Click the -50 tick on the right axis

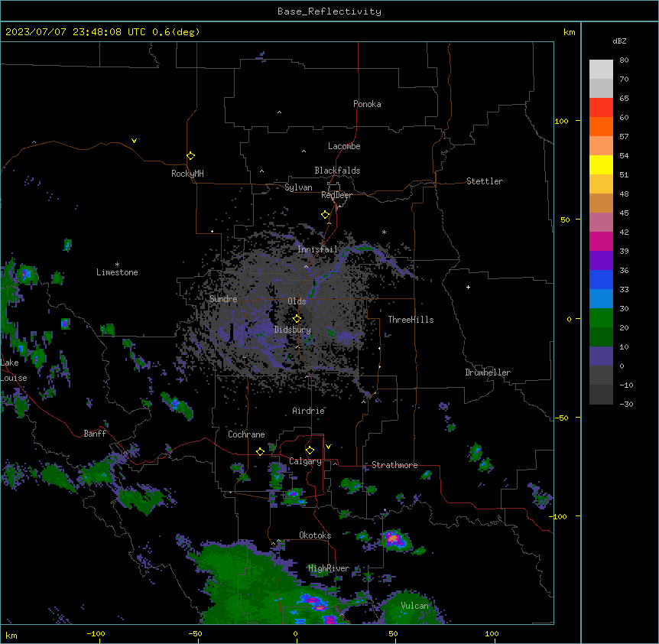(561, 418)
